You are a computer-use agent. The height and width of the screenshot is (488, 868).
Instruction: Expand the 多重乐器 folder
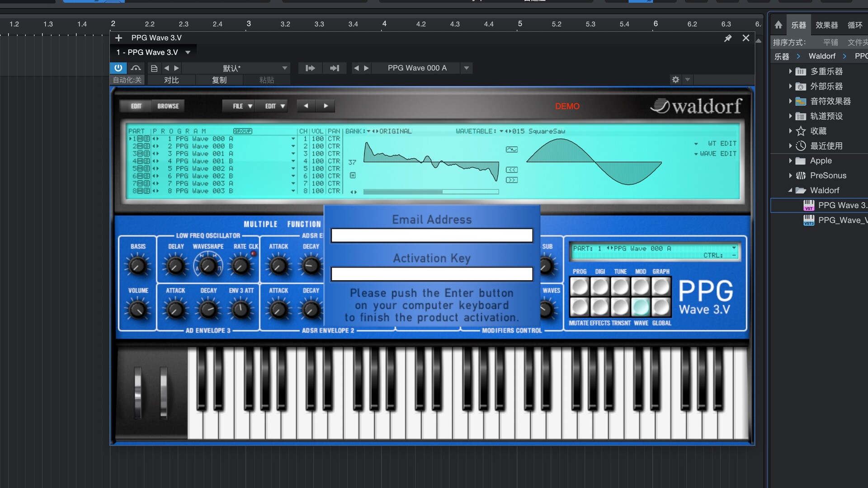coord(790,71)
